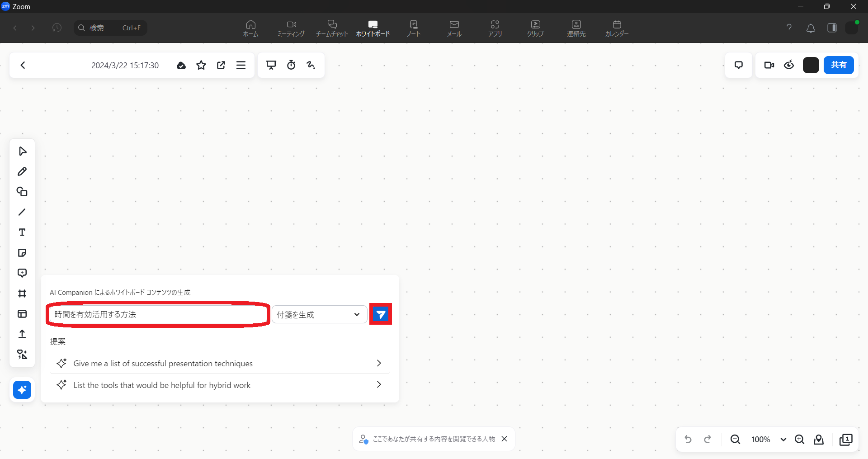868x459 pixels.
Task: Open the 付箋を生成 dropdown
Action: point(319,314)
